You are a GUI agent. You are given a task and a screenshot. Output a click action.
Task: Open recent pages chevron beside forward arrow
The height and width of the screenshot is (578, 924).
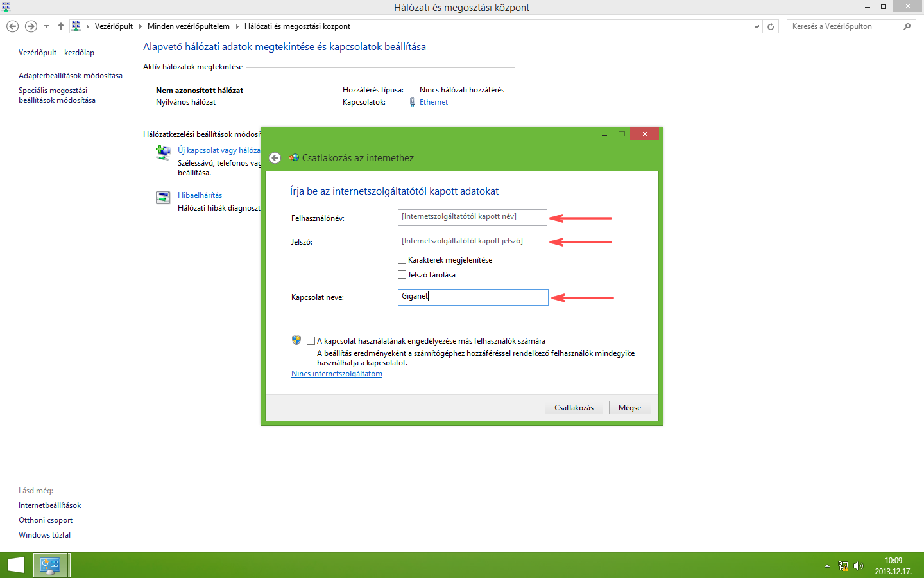[x=46, y=26]
